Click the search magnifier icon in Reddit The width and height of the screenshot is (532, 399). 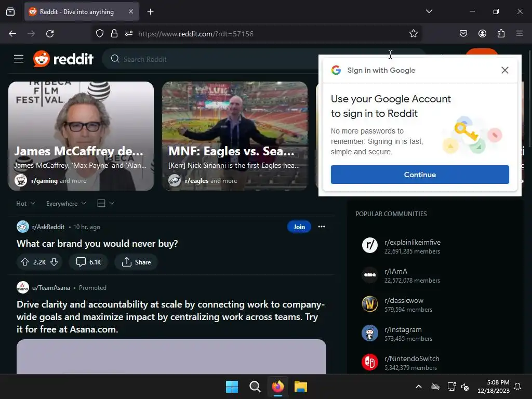pos(115,59)
